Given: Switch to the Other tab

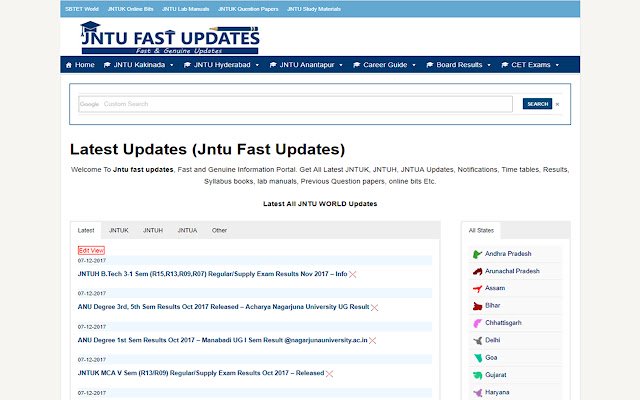Looking at the screenshot, I should [x=219, y=231].
